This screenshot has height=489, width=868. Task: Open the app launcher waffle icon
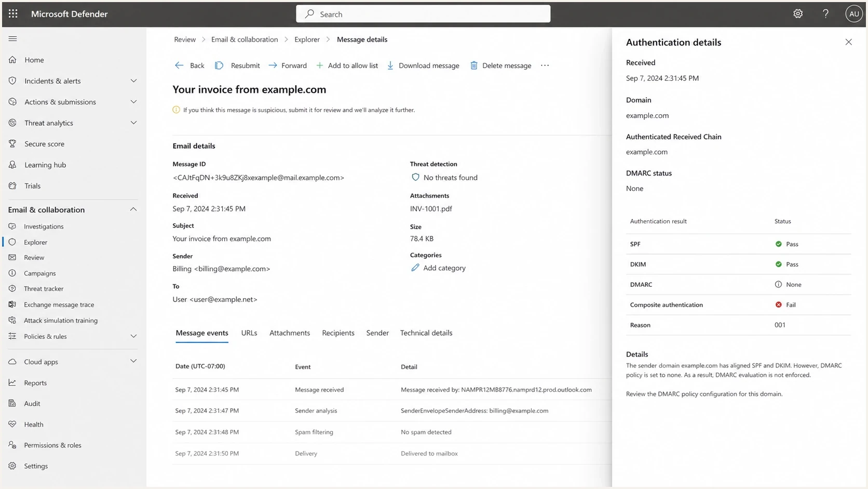coord(13,14)
